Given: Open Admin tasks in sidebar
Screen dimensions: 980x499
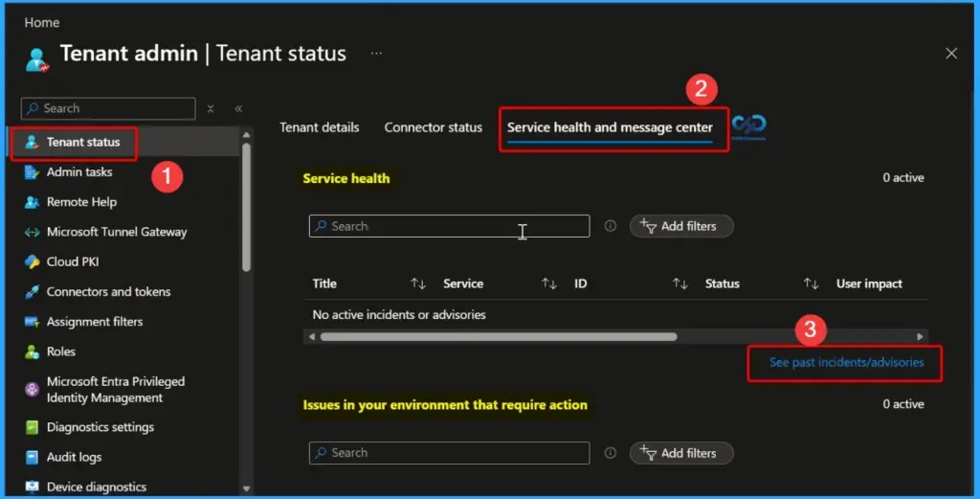Looking at the screenshot, I should 79,172.
